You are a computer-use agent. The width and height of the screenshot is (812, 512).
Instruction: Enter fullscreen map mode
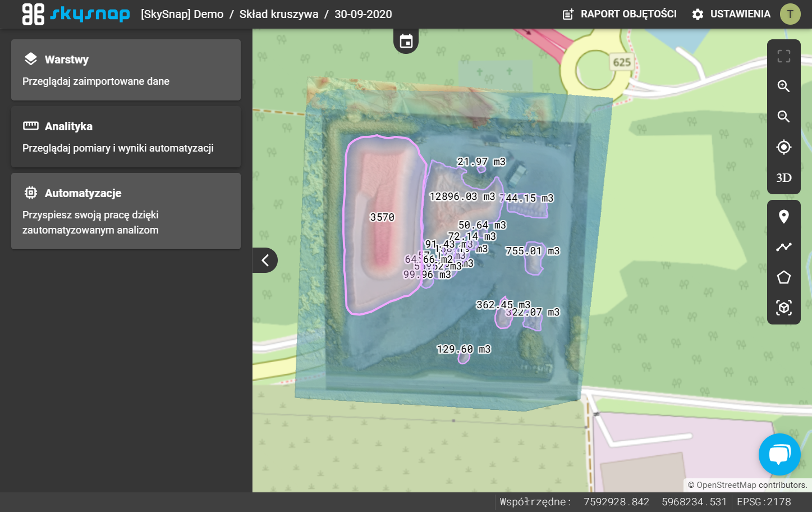[x=784, y=56]
